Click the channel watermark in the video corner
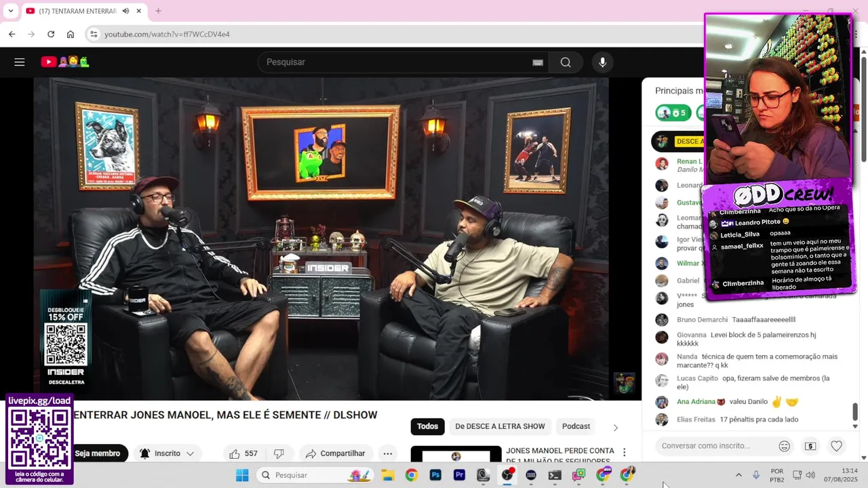This screenshot has width=868, height=488. [x=625, y=383]
